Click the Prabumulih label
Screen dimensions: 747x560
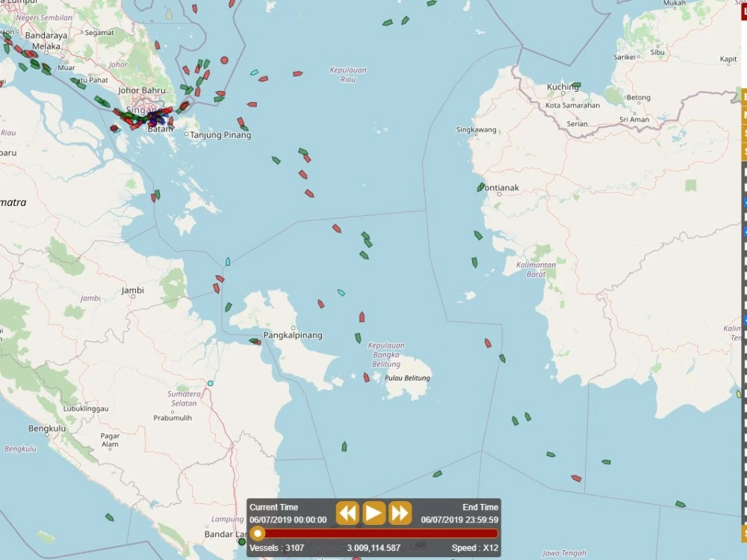pyautogui.click(x=173, y=417)
